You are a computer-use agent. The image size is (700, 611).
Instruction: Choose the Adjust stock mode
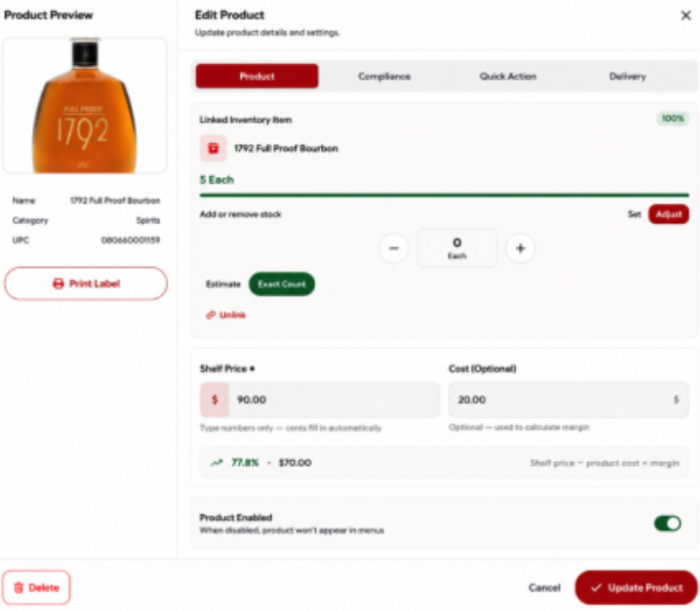click(668, 214)
